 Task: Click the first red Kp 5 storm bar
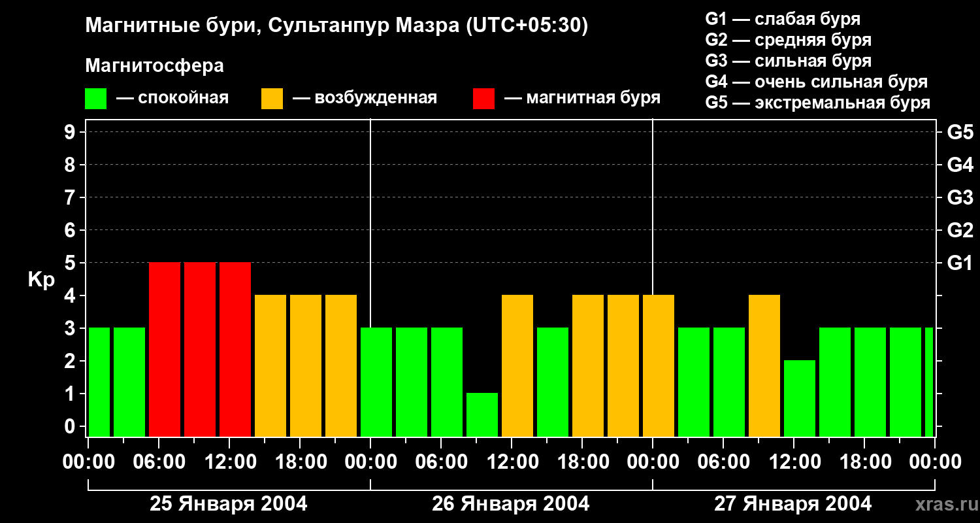[x=165, y=349]
